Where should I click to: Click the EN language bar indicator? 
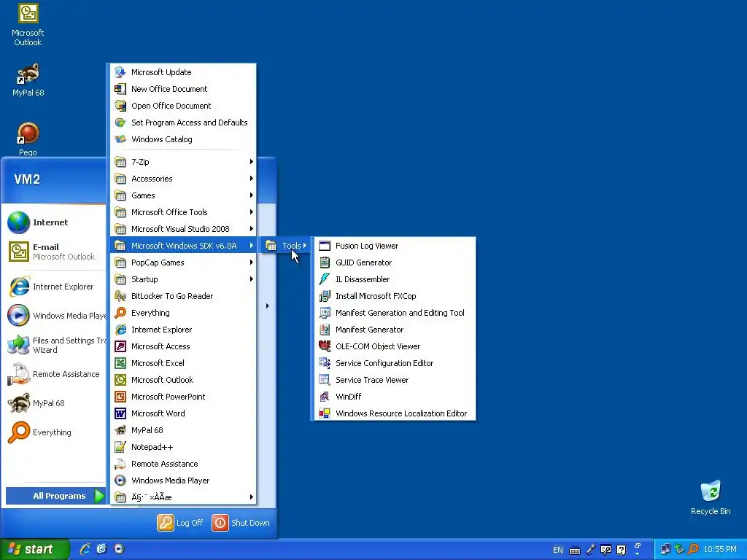click(x=558, y=550)
